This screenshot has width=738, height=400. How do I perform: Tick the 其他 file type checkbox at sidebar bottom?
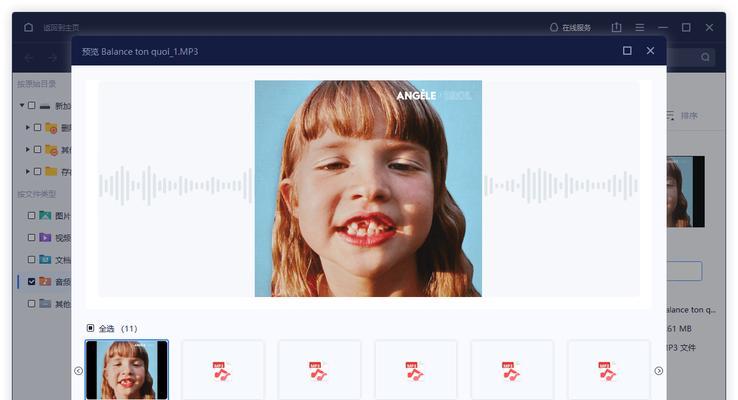click(32, 304)
